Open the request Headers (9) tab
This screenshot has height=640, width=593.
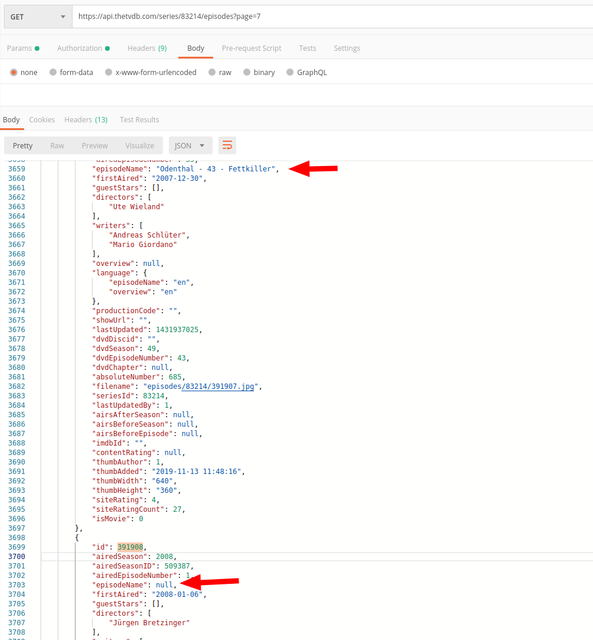click(x=147, y=48)
